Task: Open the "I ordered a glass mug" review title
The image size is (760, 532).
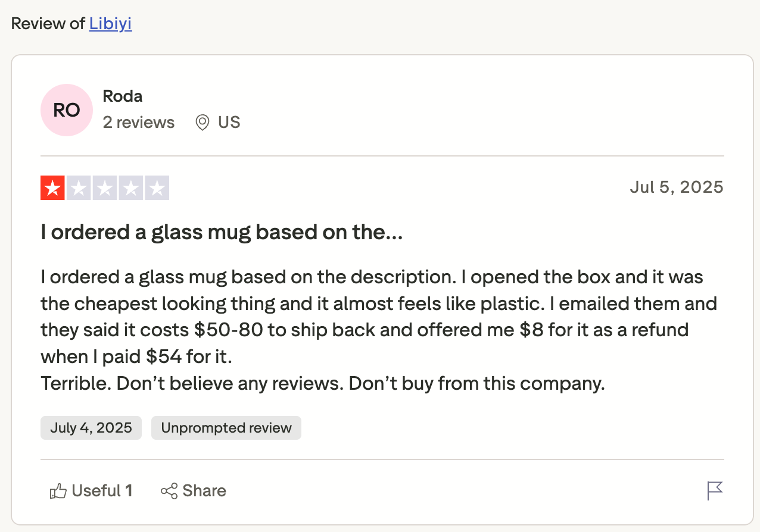Action: tap(222, 232)
